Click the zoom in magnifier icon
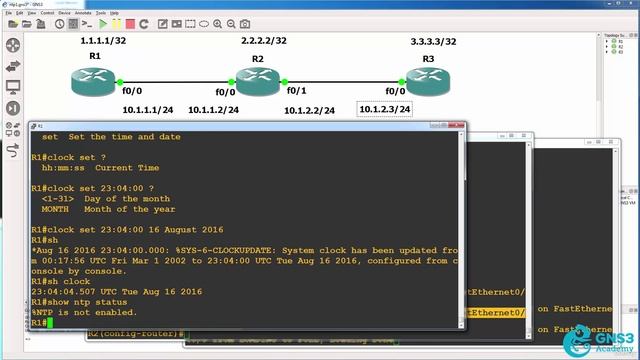Image resolution: width=640 pixels, height=360 pixels. click(x=218, y=24)
